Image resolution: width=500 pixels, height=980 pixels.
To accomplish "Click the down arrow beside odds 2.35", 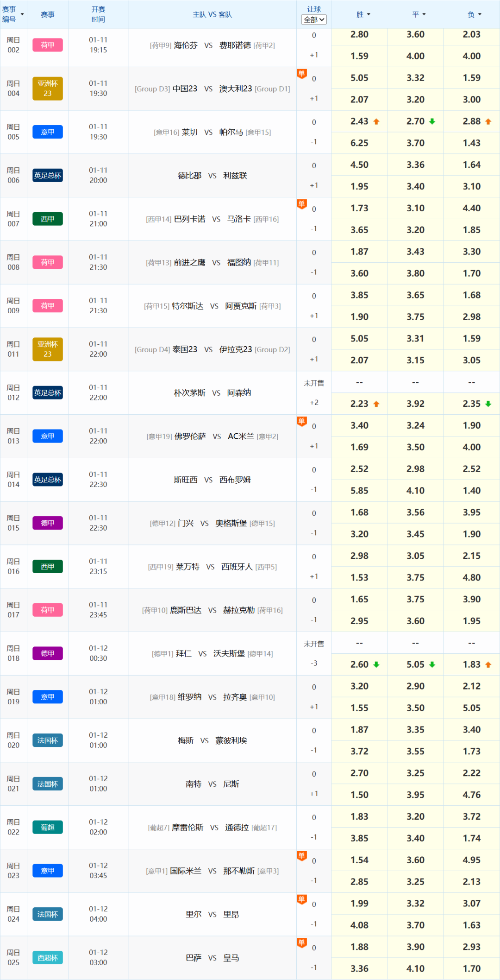I will 488,404.
